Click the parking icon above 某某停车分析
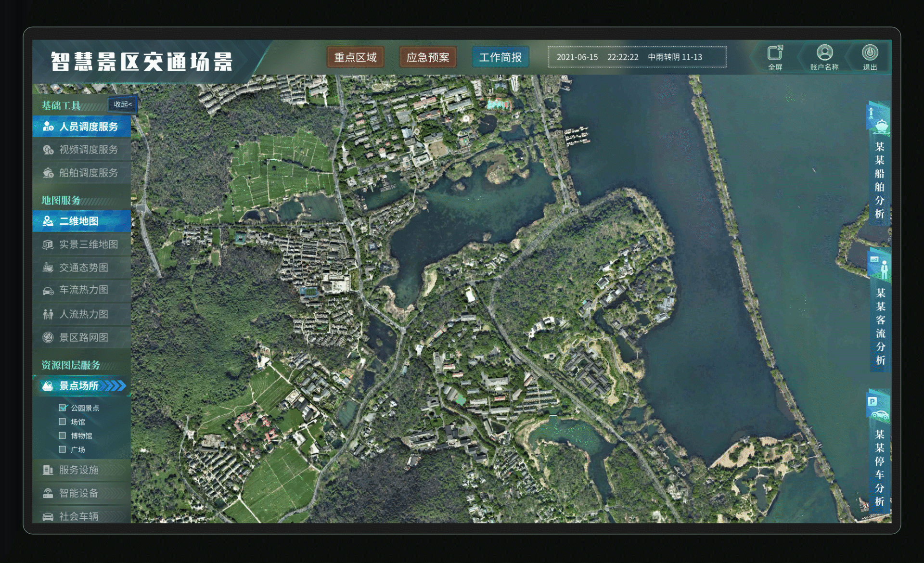The height and width of the screenshot is (563, 924). pyautogui.click(x=872, y=401)
